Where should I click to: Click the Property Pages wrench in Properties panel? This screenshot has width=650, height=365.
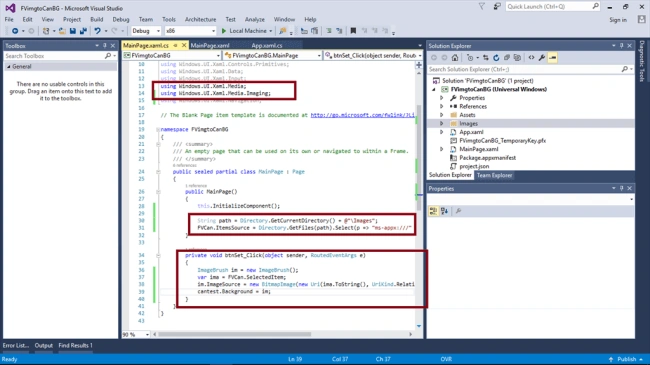pos(458,211)
